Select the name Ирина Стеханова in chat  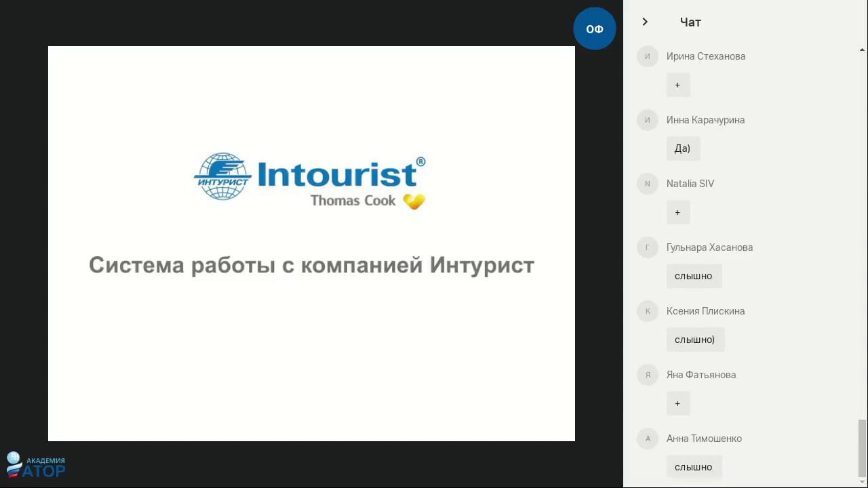click(x=706, y=56)
